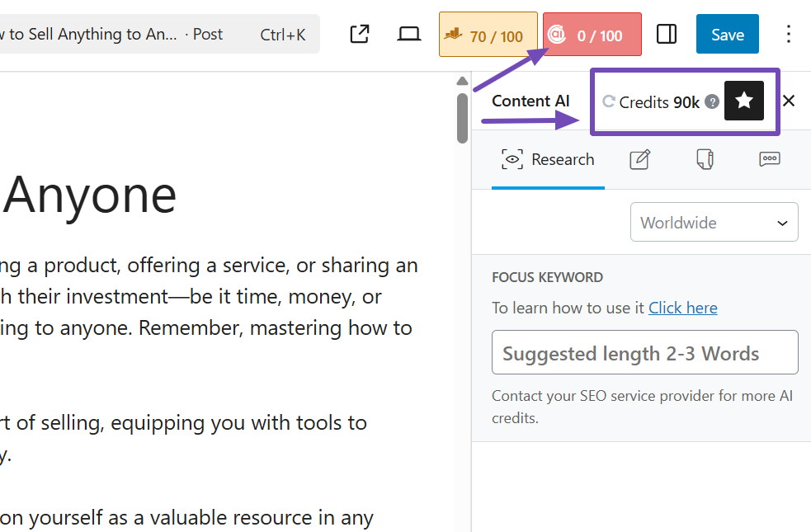Screen dimensions: 811x532
Task: Refresh the Content AI credits
Action: click(x=609, y=101)
